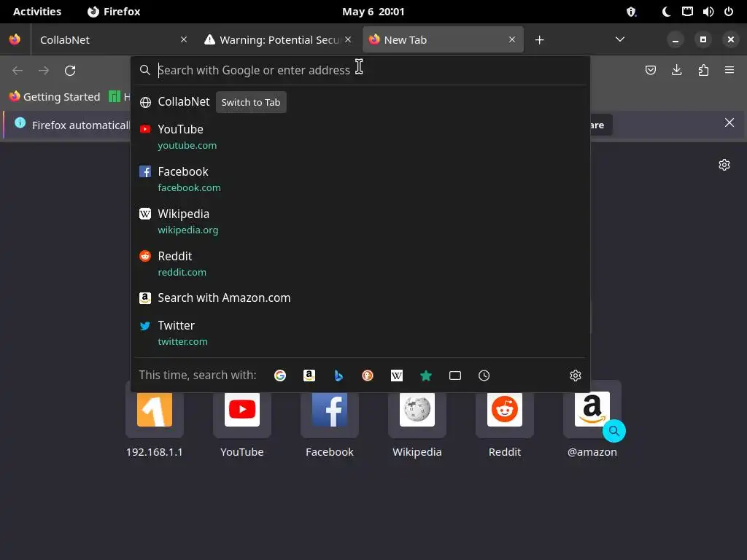Viewport: 747px width, 560px height.
Task: Select the Wikipedia suggestion wikipedia.org
Action: click(x=360, y=222)
